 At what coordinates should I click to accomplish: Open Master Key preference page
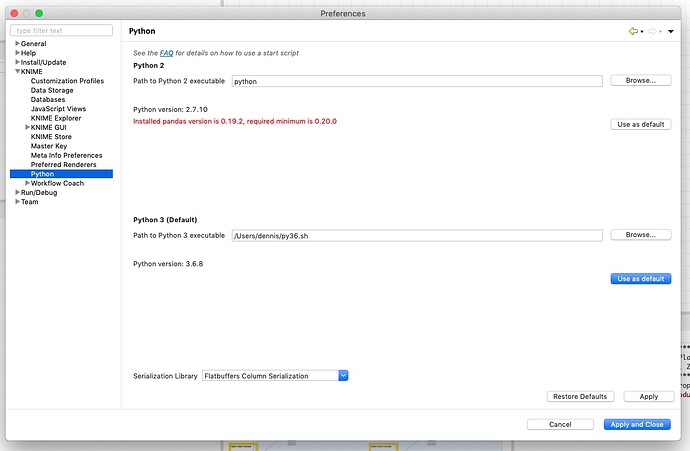point(49,146)
